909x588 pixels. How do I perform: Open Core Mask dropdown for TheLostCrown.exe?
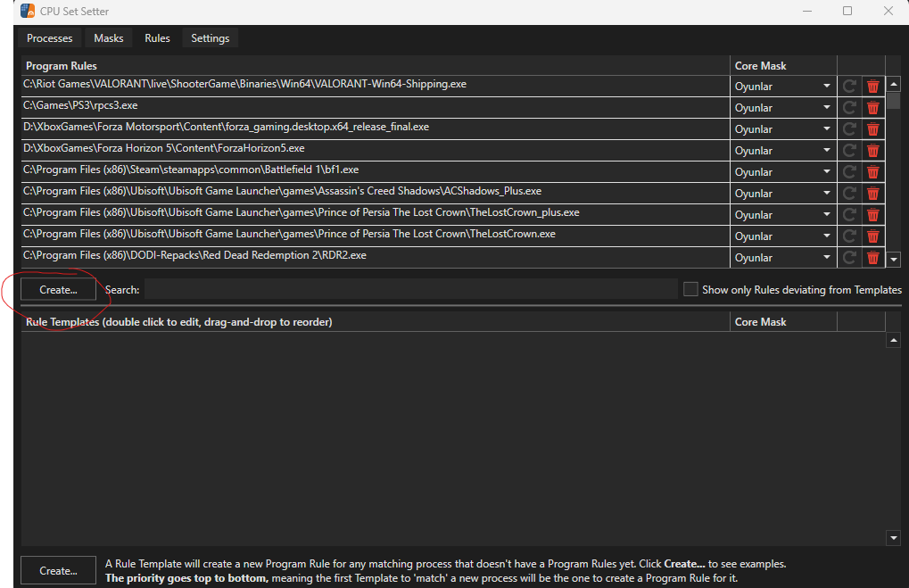pos(783,236)
